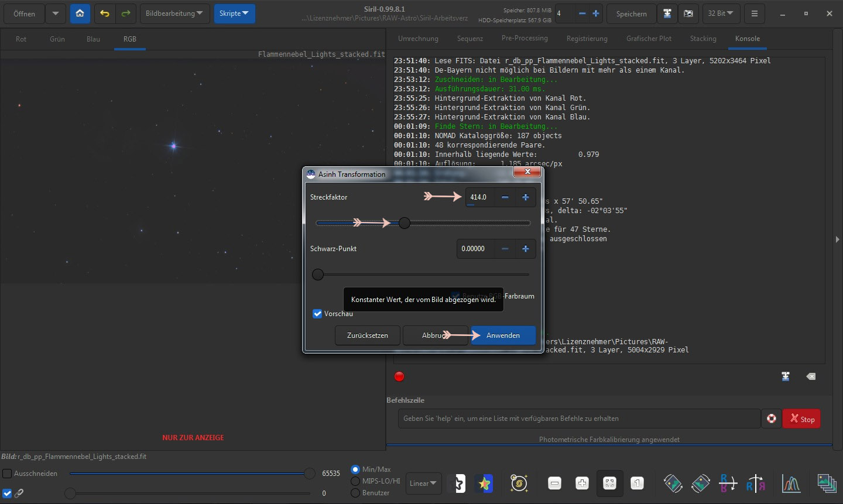Image resolution: width=843 pixels, height=504 pixels.
Task: Open the Bildbearbeitung dropdown menu
Action: coord(174,13)
